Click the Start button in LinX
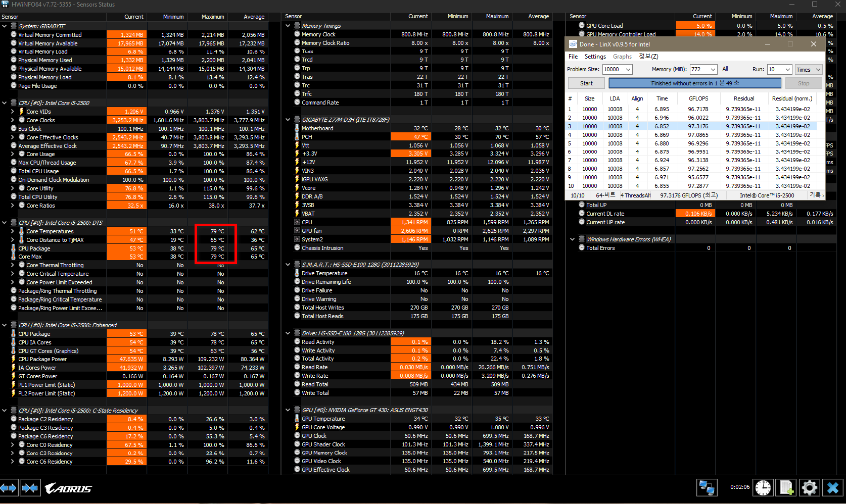Screen dimensions: 846x504 click(x=586, y=83)
